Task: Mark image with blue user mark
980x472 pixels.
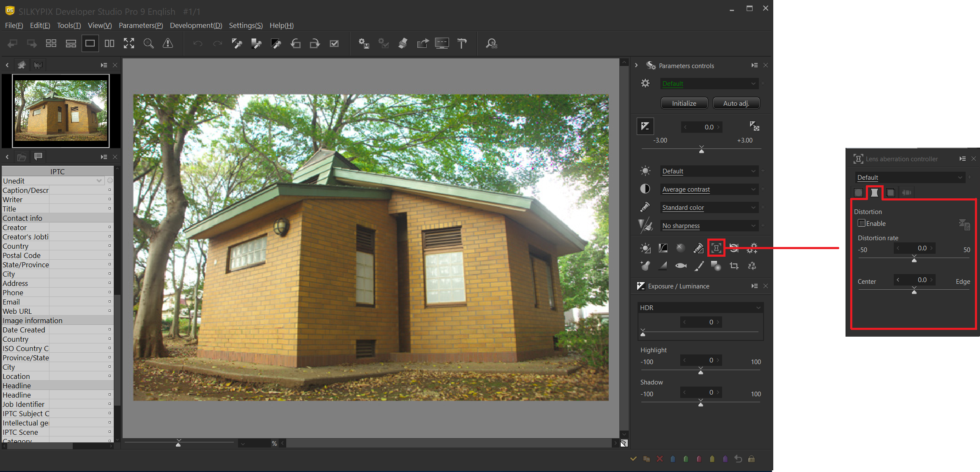Action: click(x=673, y=459)
